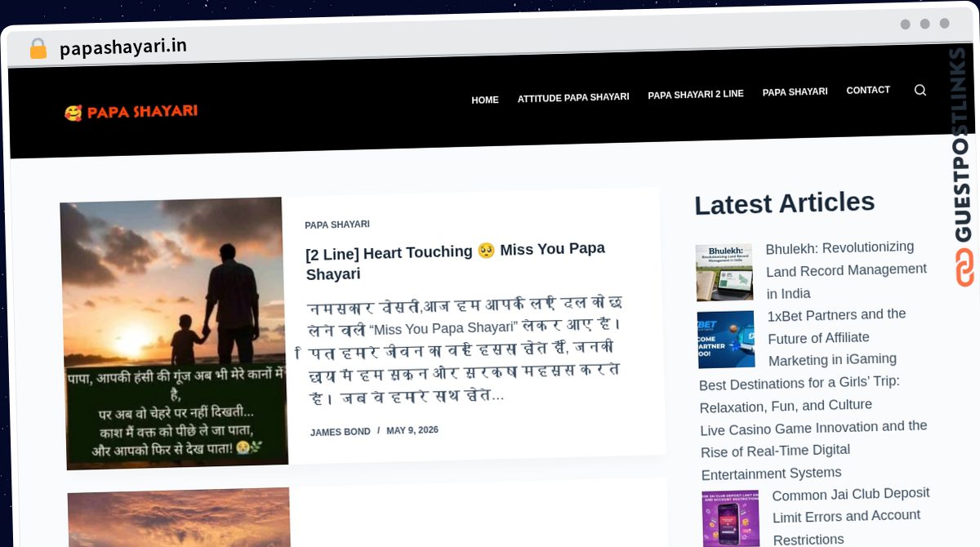Open the father and child sunset thumbnail
The width and height of the screenshot is (980, 547).
(175, 333)
